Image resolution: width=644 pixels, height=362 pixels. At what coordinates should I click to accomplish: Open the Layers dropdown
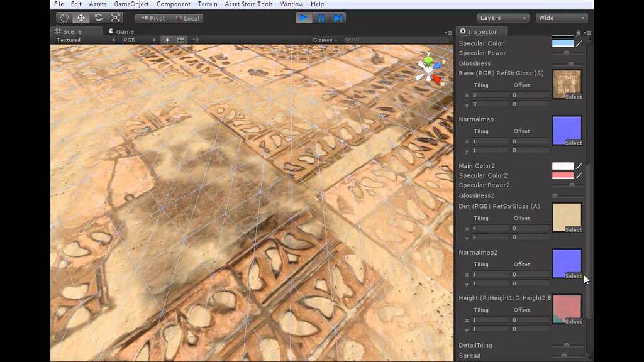click(502, 18)
